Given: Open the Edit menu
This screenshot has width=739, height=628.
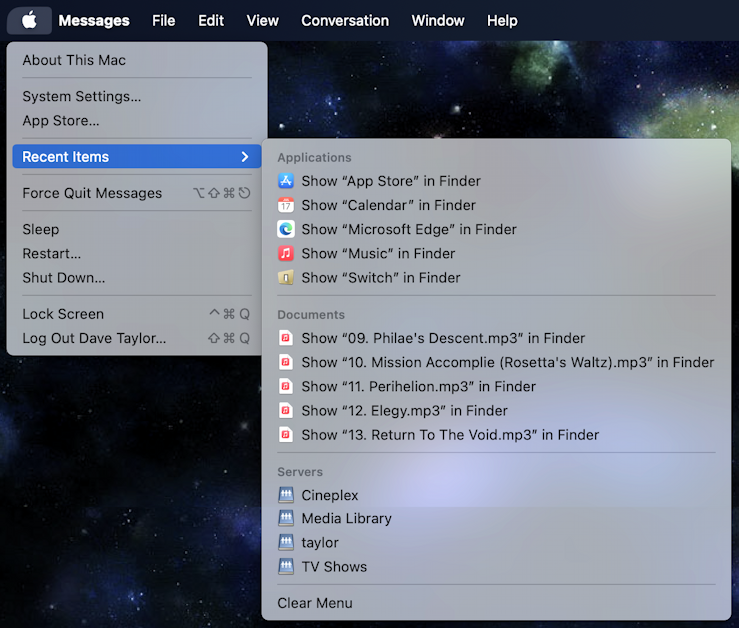Looking at the screenshot, I should click(211, 20).
